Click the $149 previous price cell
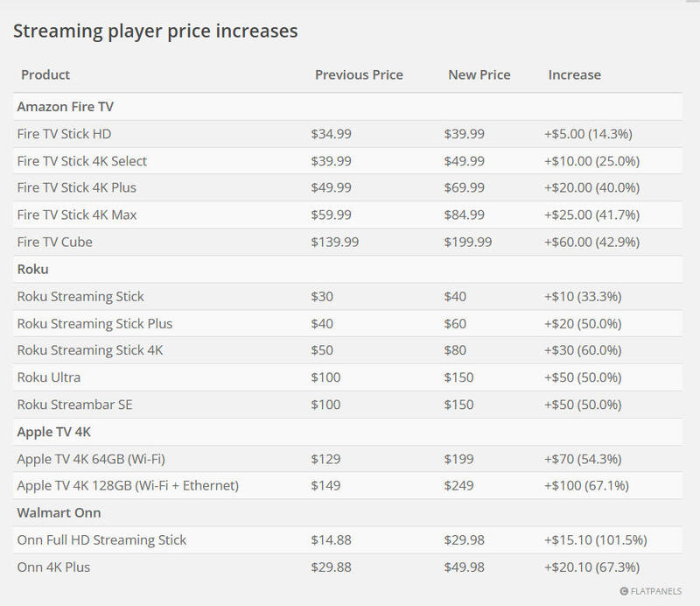Viewport: 700px width, 606px height. coord(325,486)
